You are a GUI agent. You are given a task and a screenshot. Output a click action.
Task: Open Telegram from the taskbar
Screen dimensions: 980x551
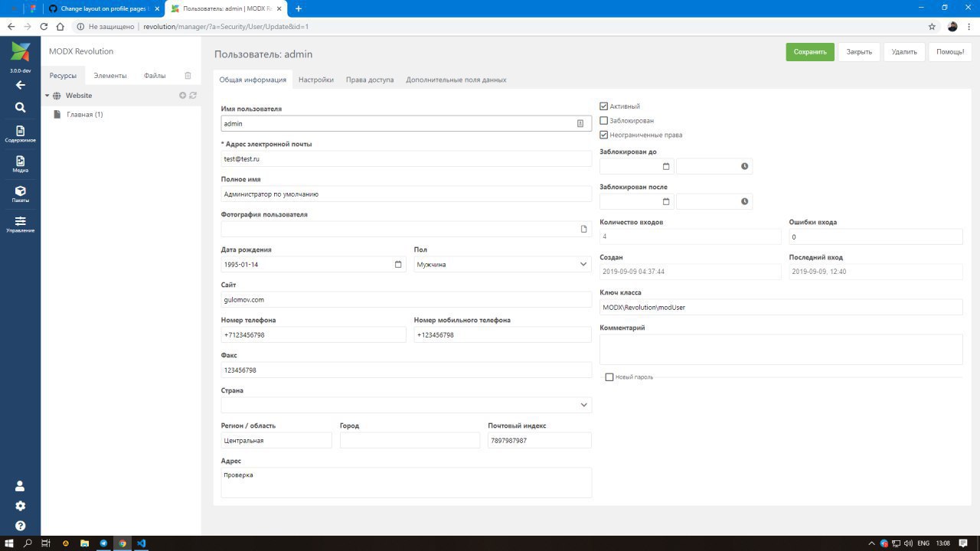103,543
